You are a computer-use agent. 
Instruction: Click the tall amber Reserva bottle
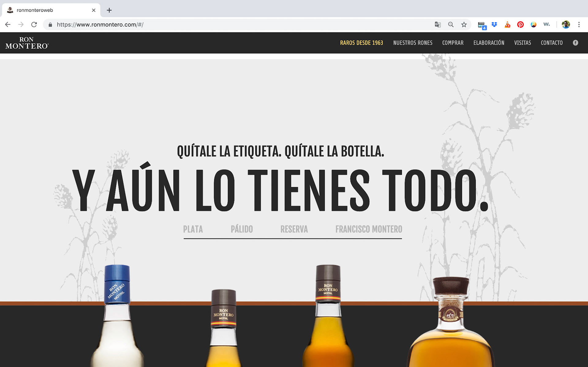tap(328, 316)
